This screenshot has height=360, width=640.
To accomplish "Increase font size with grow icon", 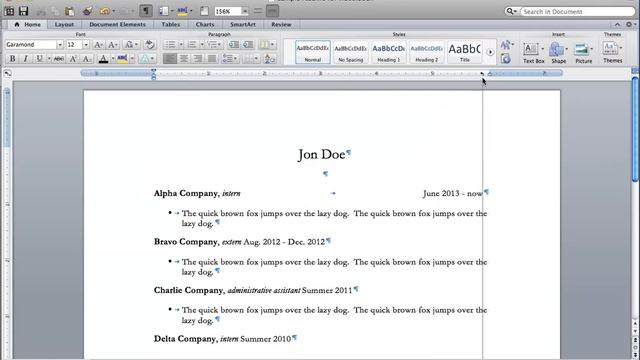I will 98,44.
